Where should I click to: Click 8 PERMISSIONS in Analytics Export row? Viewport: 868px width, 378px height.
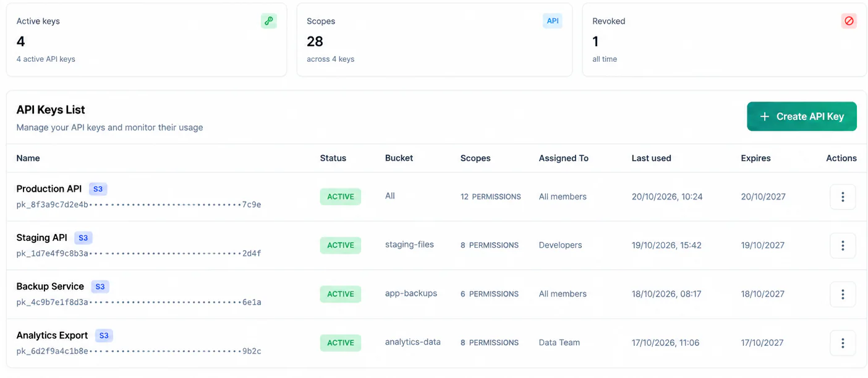pos(489,343)
